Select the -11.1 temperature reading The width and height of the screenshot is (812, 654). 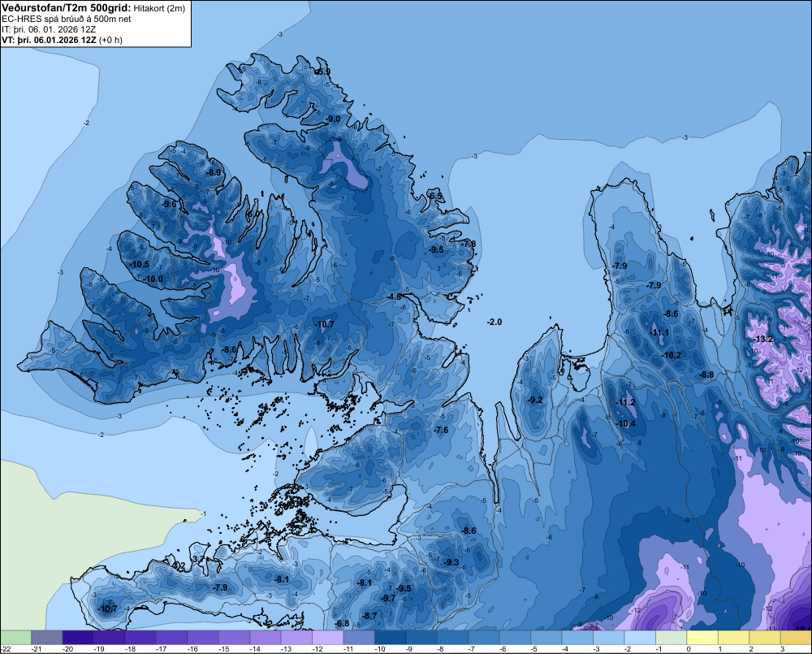click(659, 332)
